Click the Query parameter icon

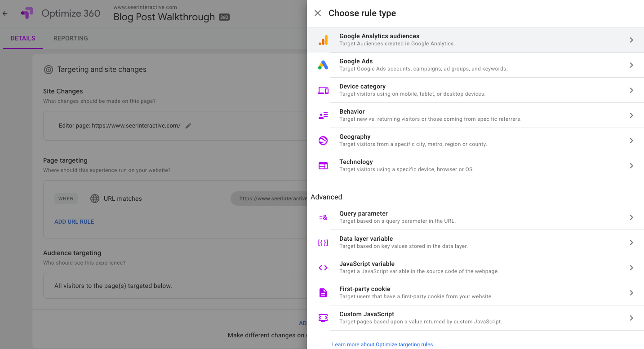(x=323, y=217)
